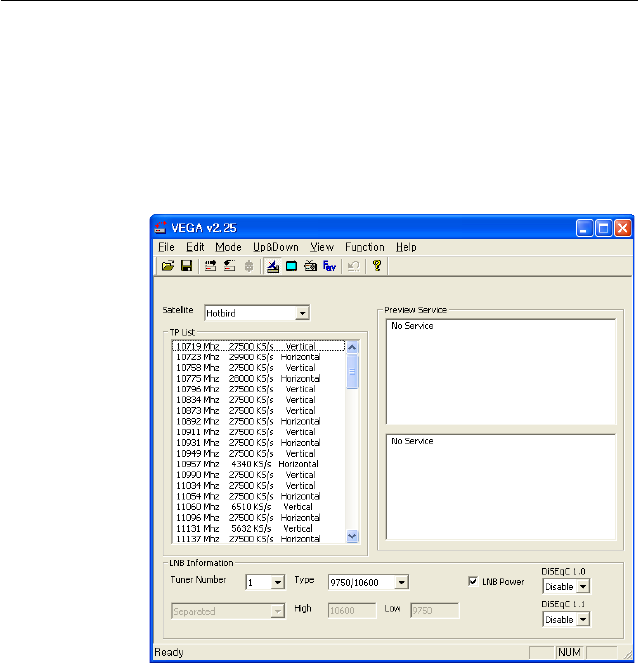Click the TP List scroll up arrow
The width and height of the screenshot is (638, 663).
coord(352,348)
